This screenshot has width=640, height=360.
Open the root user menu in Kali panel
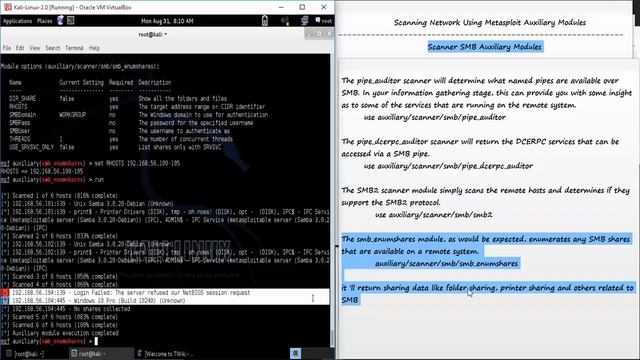(323, 20)
